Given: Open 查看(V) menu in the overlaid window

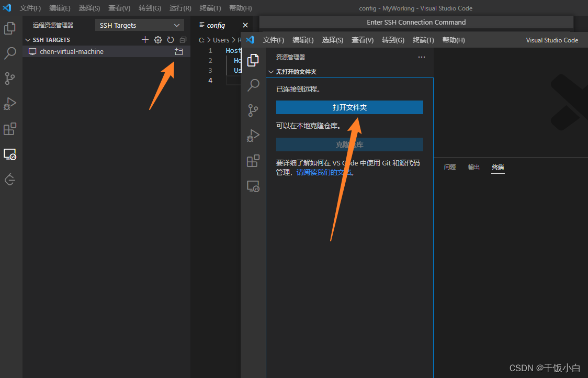Looking at the screenshot, I should [x=362, y=40].
